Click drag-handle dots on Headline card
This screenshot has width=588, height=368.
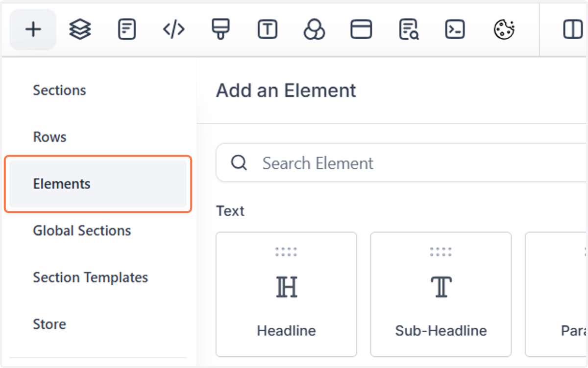click(286, 252)
